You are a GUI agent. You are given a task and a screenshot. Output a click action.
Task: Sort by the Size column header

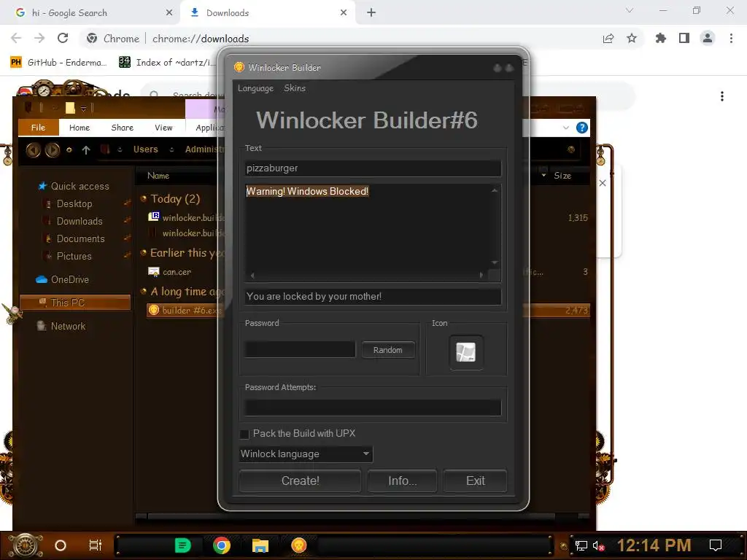click(562, 176)
